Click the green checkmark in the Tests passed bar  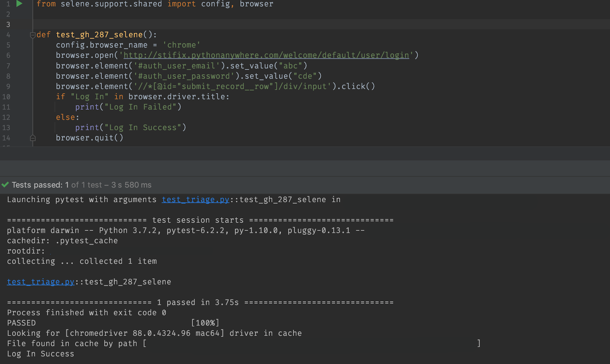(5, 185)
